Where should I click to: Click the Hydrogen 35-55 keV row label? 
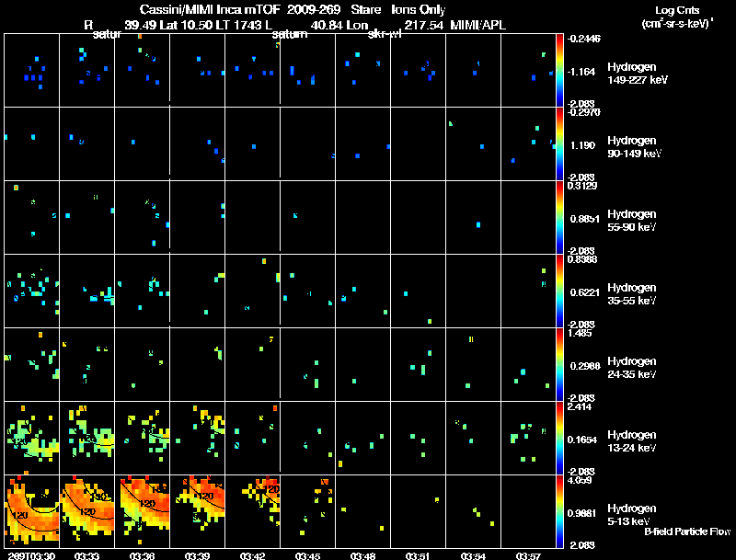(631, 294)
